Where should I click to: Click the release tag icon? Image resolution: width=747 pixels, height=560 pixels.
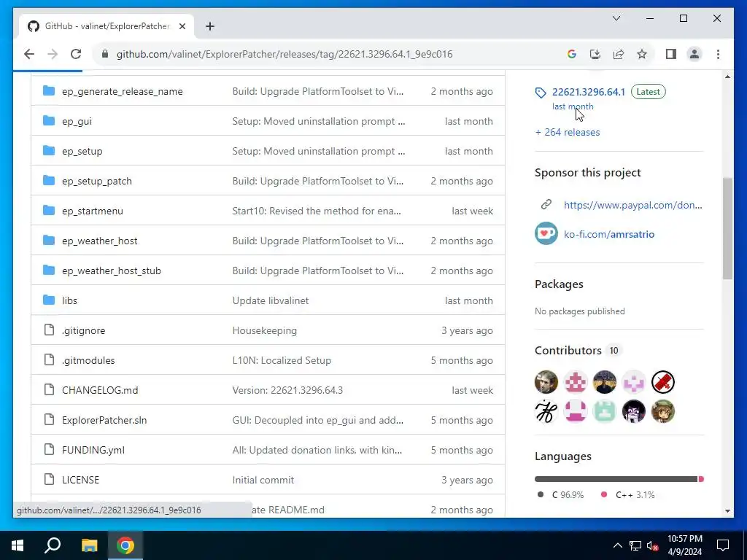point(541,93)
